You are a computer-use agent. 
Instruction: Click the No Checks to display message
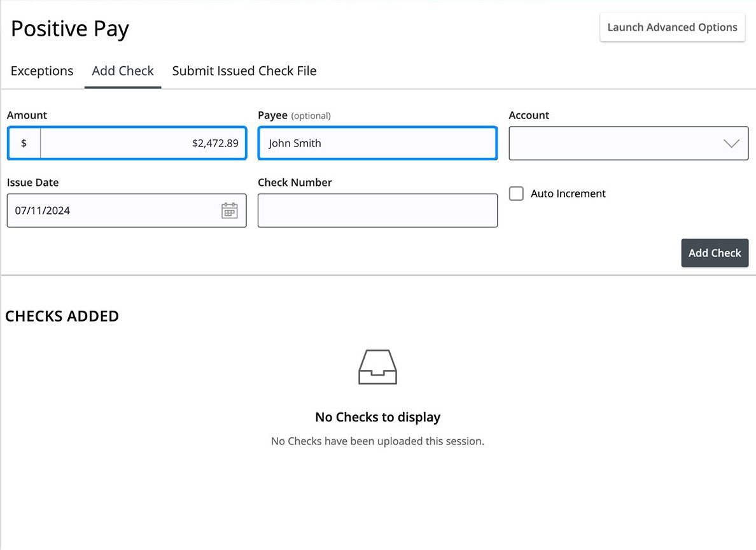(x=377, y=417)
